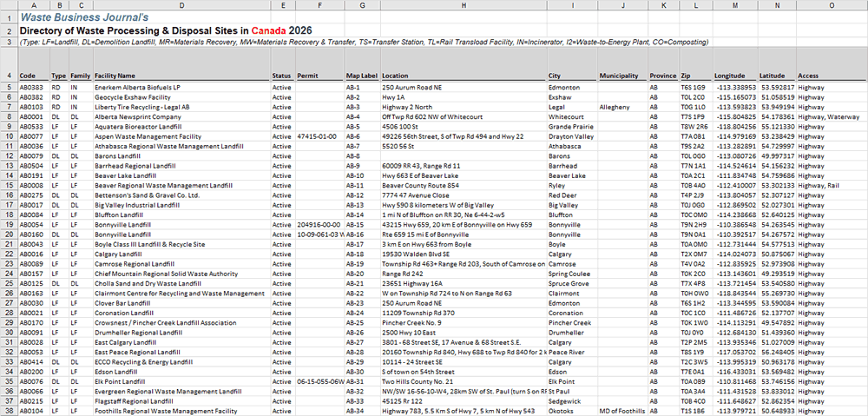
Task: Select row header 10
Action: [x=9, y=136]
